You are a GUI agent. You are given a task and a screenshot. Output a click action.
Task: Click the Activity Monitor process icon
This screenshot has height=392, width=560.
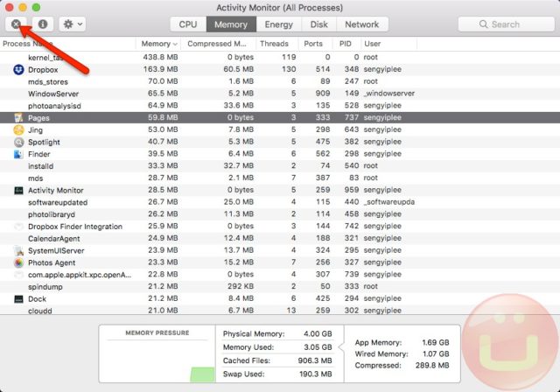[18, 190]
